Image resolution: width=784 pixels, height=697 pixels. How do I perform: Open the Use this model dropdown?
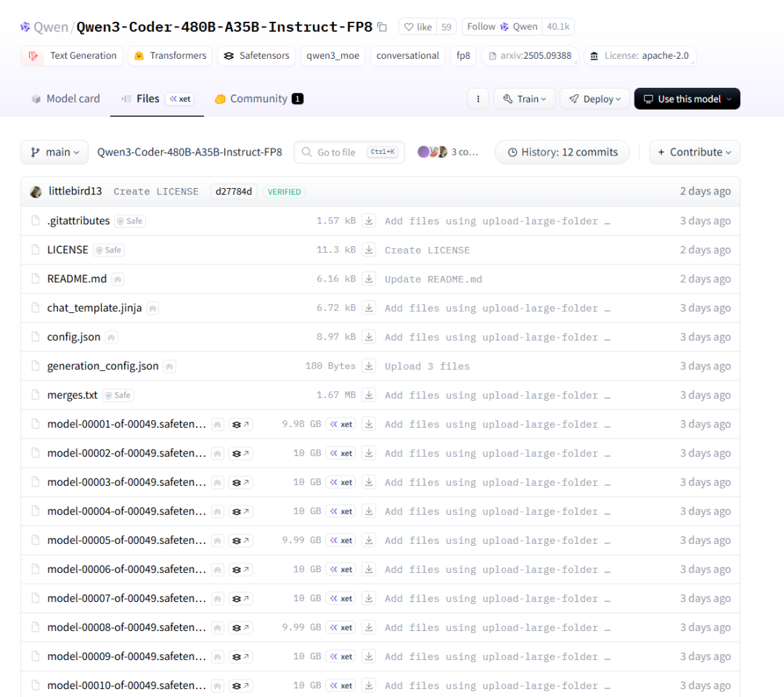click(x=687, y=99)
